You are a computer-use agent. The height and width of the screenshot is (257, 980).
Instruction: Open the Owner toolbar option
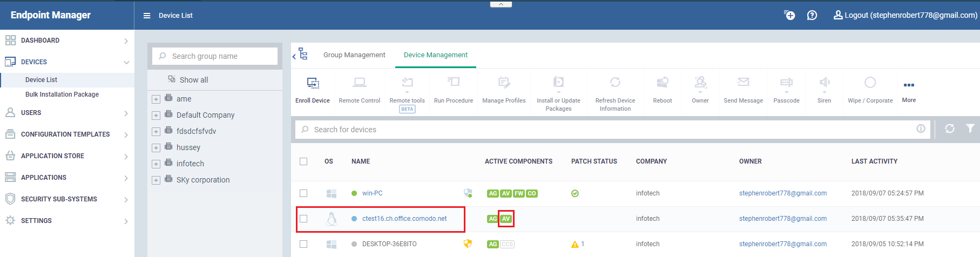click(x=700, y=90)
